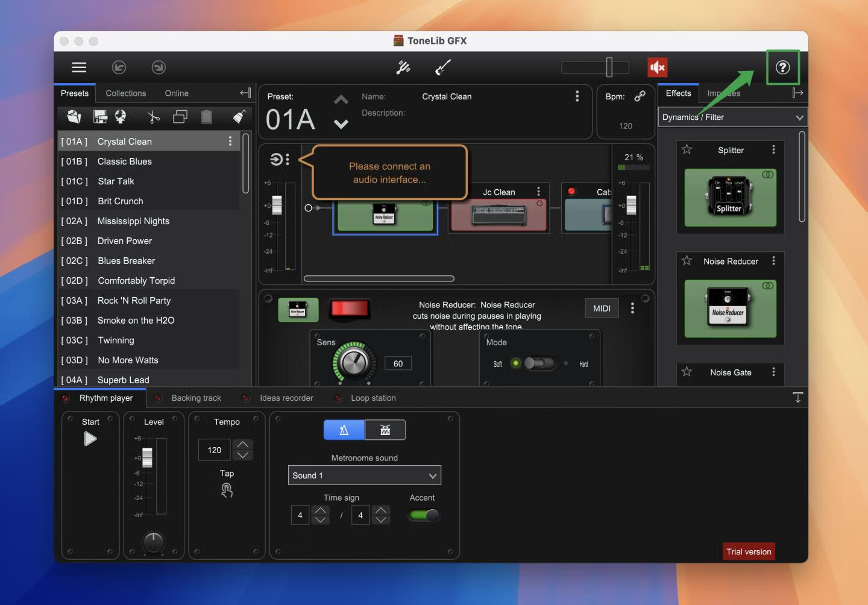The image size is (868, 605).
Task: Open Jc Clean amp options menu
Action: pos(538,191)
